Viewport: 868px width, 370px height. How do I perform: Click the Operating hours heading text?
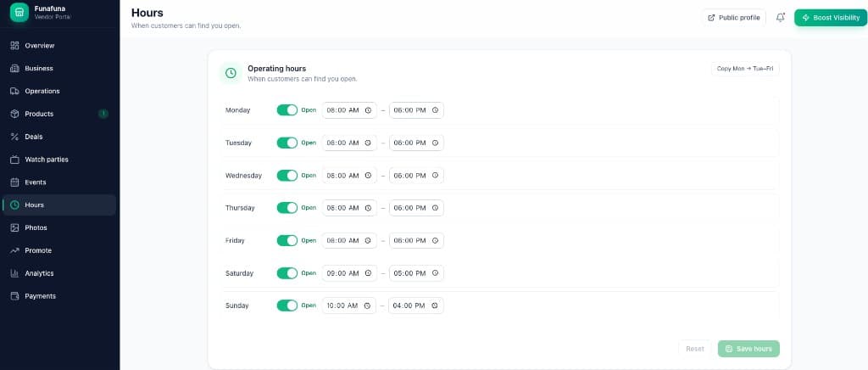tap(277, 69)
